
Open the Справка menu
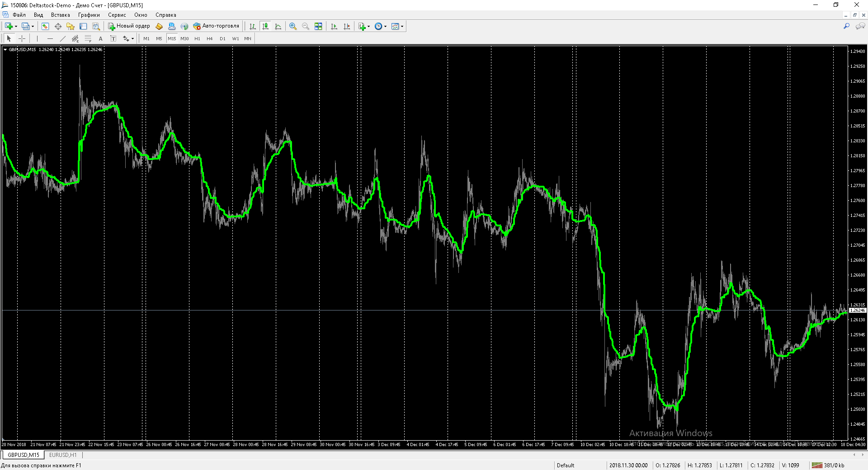click(x=166, y=15)
